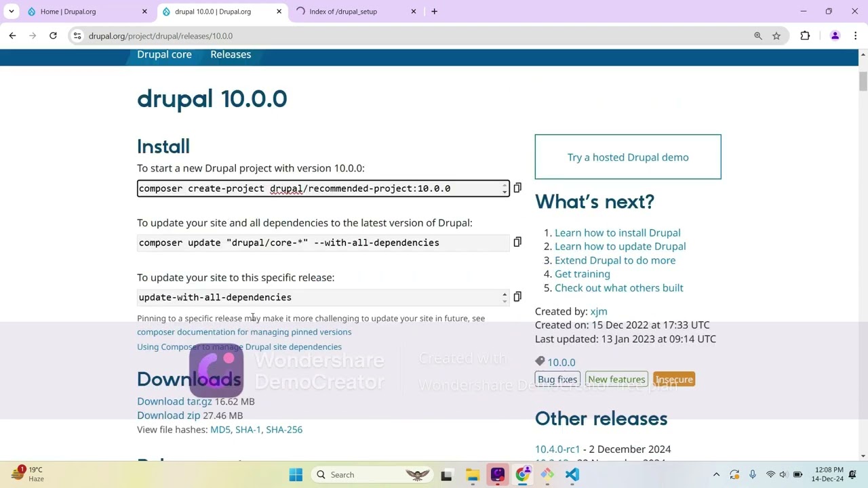Click Try a hosted Drupal demo button
The image size is (868, 488).
[628, 157]
